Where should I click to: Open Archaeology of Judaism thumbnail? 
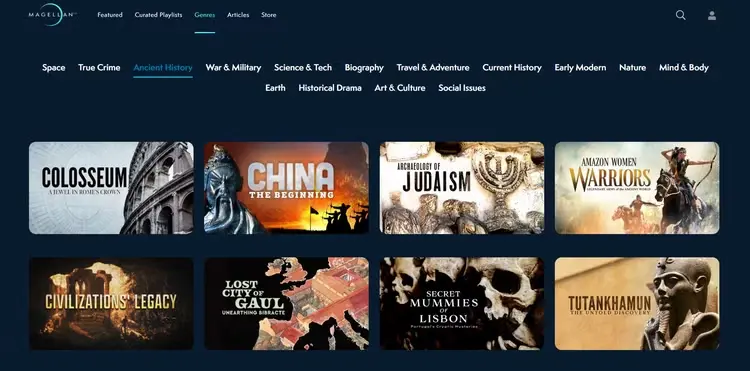[462, 188]
